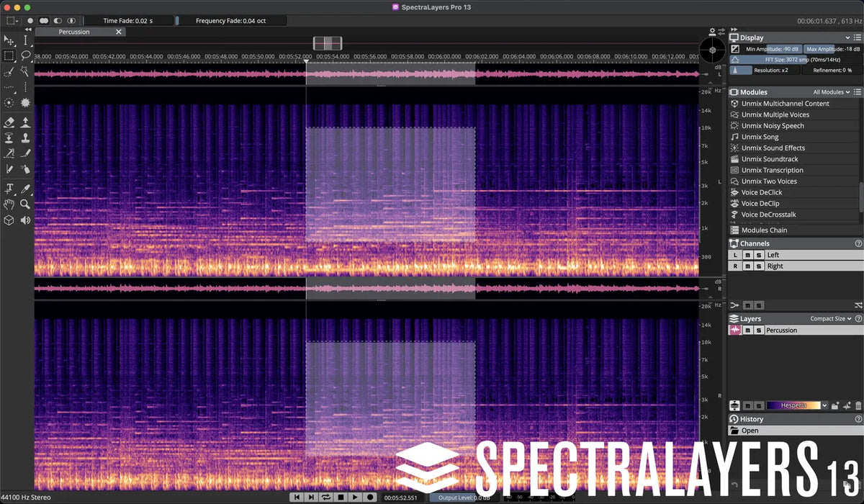Select the Eyedropper tool
Image resolution: width=864 pixels, height=504 pixels.
(26, 189)
